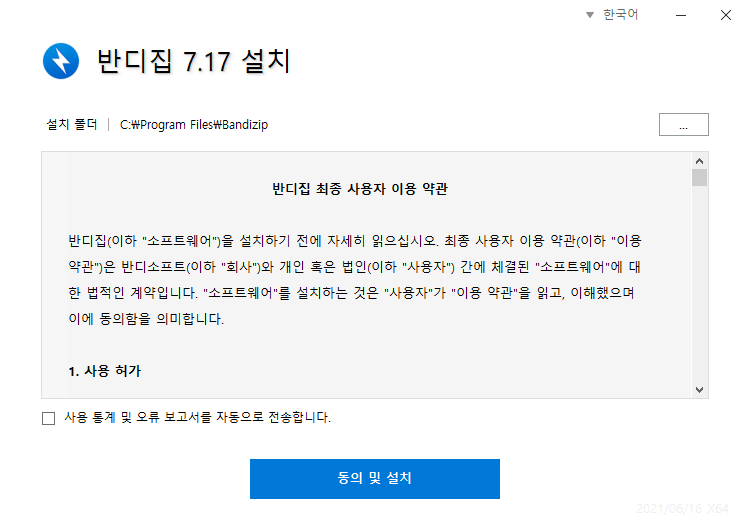Click the 2021/06/16 X64 build text
The image size is (750, 530).
coord(682,508)
